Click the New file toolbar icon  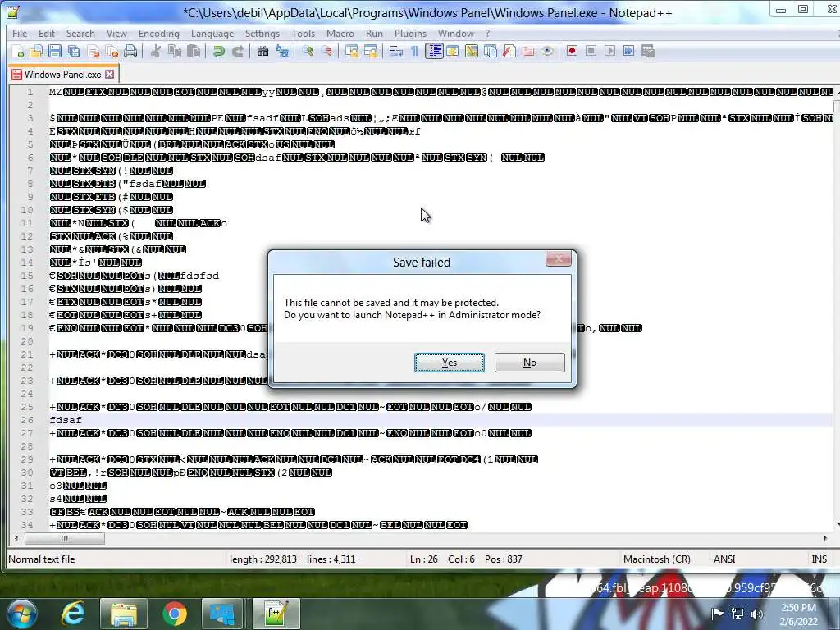(x=18, y=52)
